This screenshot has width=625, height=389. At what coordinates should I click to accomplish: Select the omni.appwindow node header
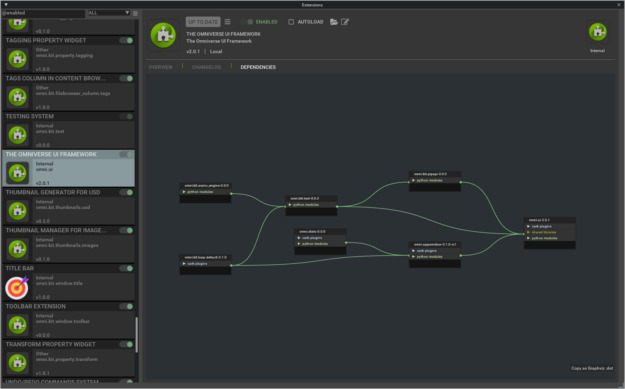(435, 244)
